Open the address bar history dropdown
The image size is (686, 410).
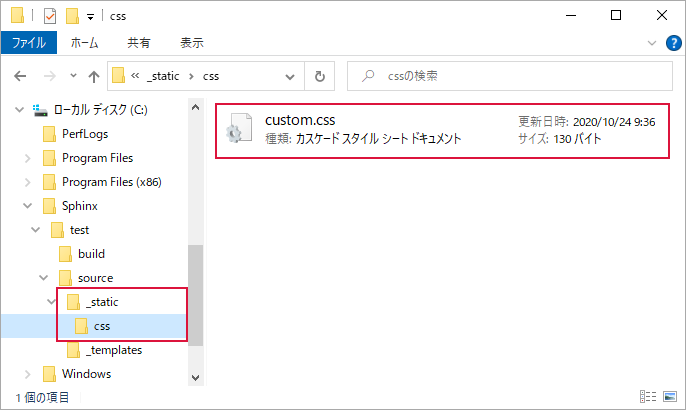point(290,77)
